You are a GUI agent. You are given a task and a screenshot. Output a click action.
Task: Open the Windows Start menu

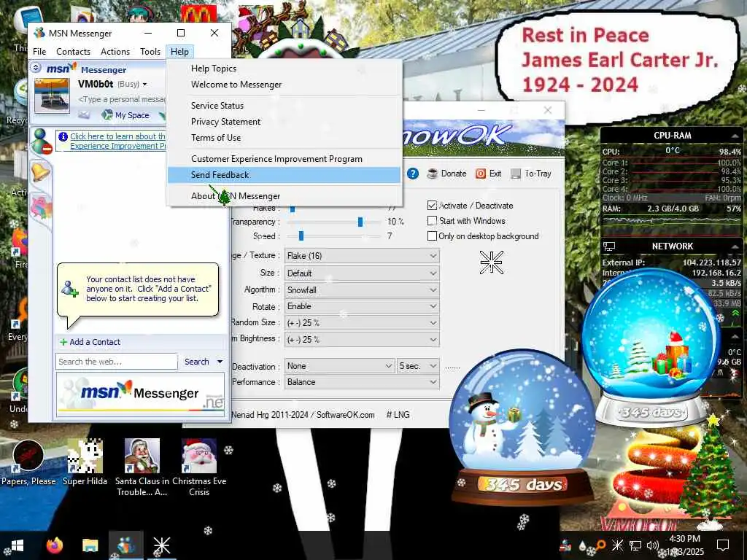(18, 545)
